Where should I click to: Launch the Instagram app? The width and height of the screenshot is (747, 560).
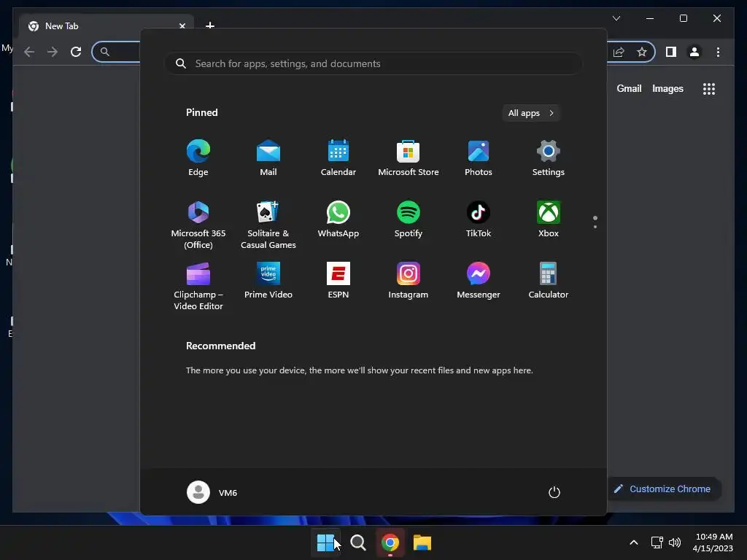tap(409, 281)
